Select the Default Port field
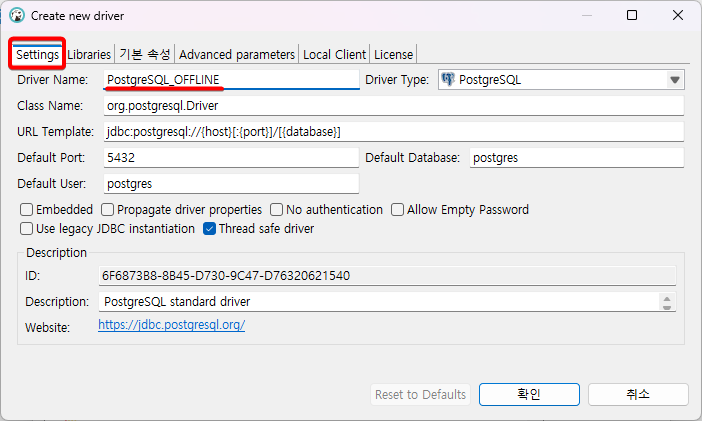This screenshot has height=421, width=702. click(x=231, y=158)
